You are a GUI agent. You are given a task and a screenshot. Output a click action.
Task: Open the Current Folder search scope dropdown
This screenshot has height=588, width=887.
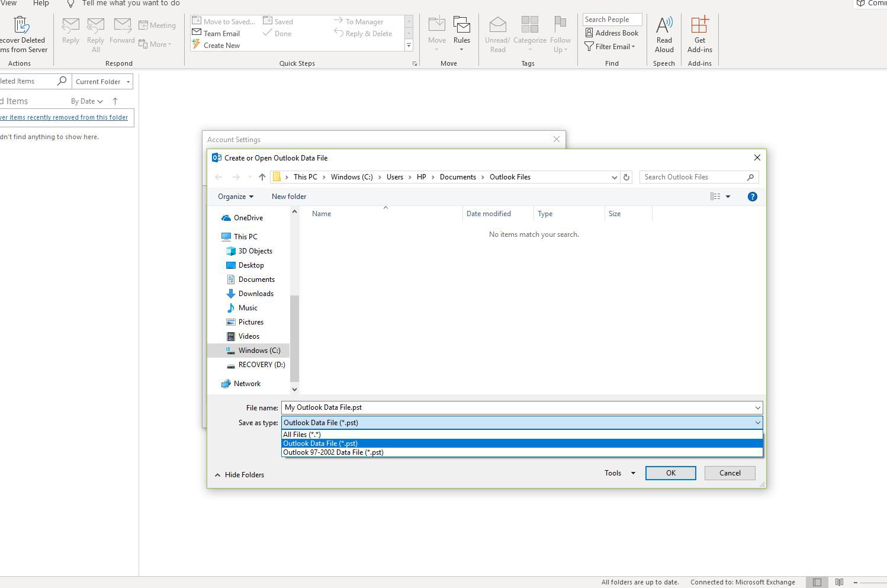(102, 82)
